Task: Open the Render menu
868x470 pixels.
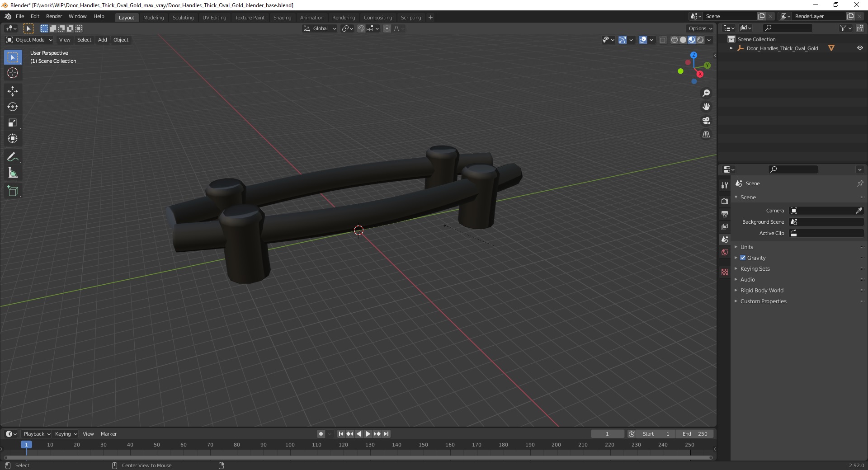Action: (54, 16)
